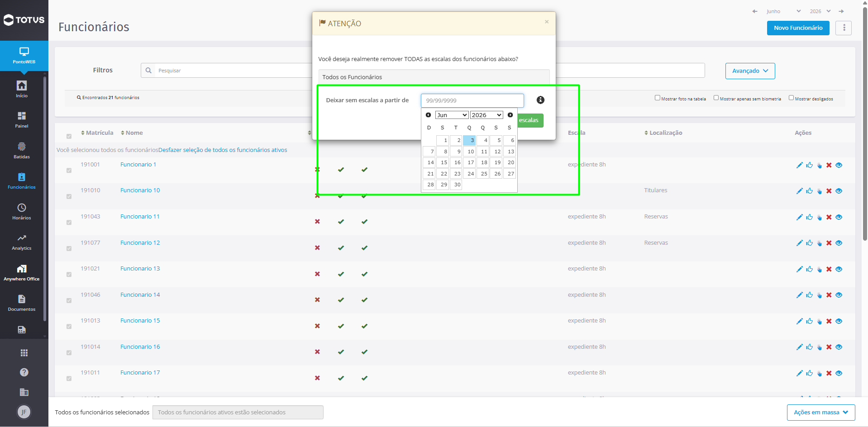Viewport: 868px width, 427px height.
Task: Open Ações em massa dropdown
Action: (x=821, y=413)
